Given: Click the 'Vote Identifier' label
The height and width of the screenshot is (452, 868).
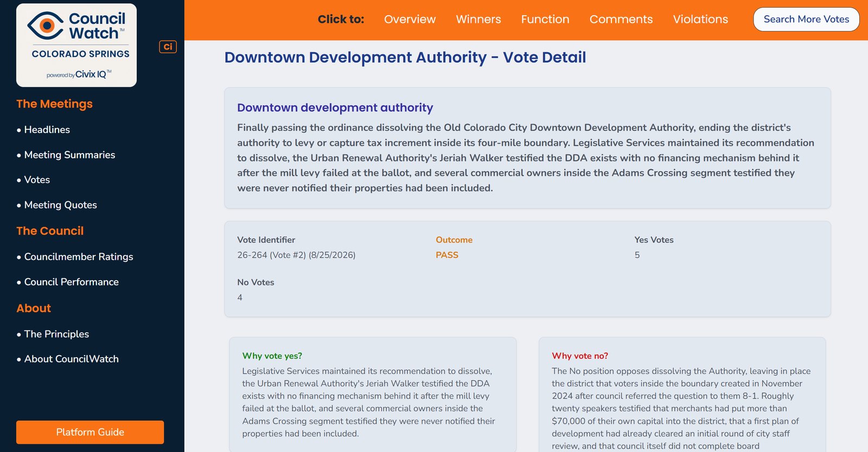Looking at the screenshot, I should coord(266,240).
